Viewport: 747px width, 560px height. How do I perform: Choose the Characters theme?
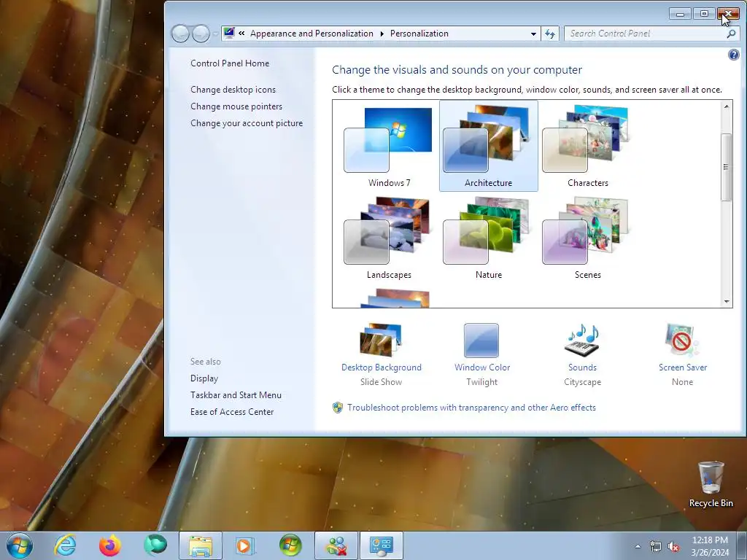pyautogui.click(x=587, y=147)
